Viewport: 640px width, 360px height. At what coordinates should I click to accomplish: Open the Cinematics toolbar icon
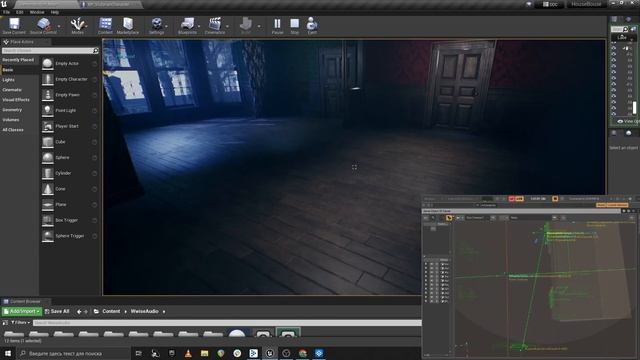(x=215, y=26)
